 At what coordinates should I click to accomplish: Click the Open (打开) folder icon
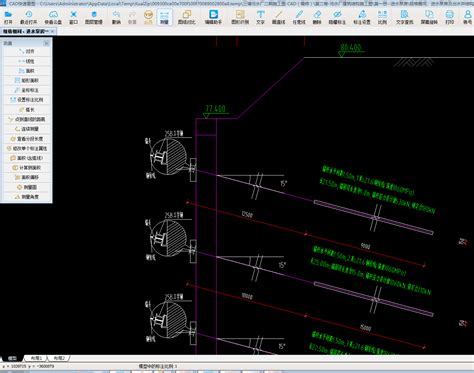pyautogui.click(x=8, y=17)
